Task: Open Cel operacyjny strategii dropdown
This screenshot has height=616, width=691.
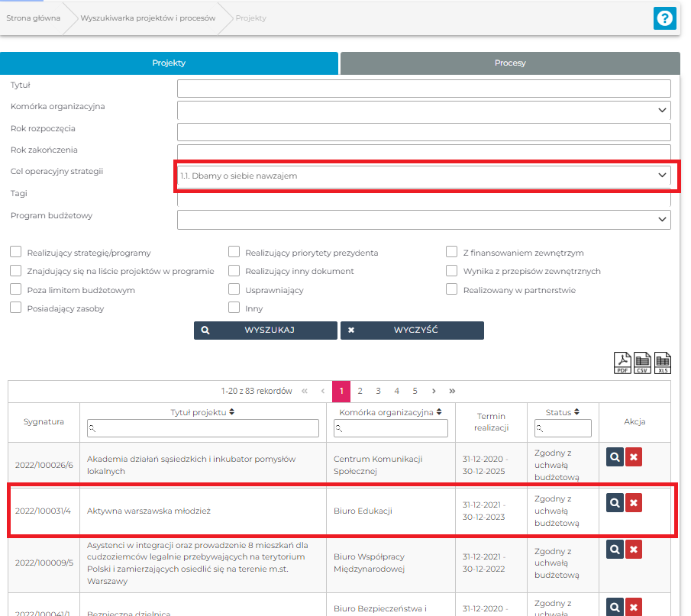Action: tap(661, 176)
